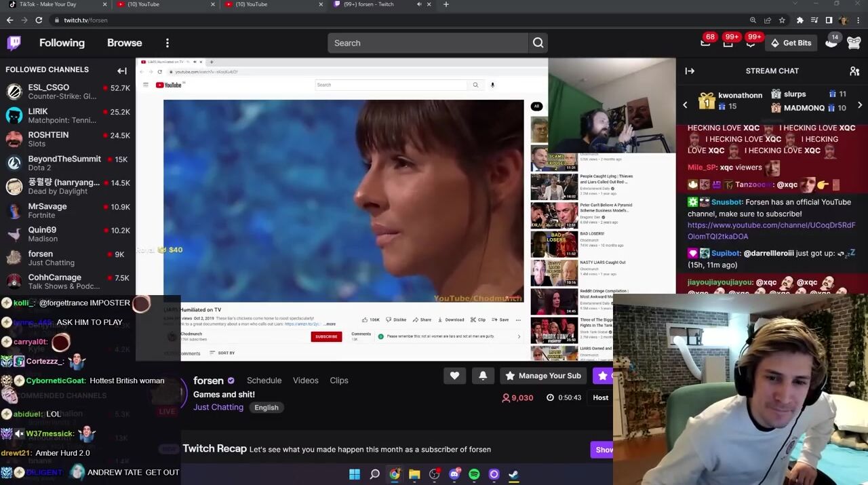Open the browser zoom indicator icon
Viewport: 868px width, 485px height.
coord(753,20)
